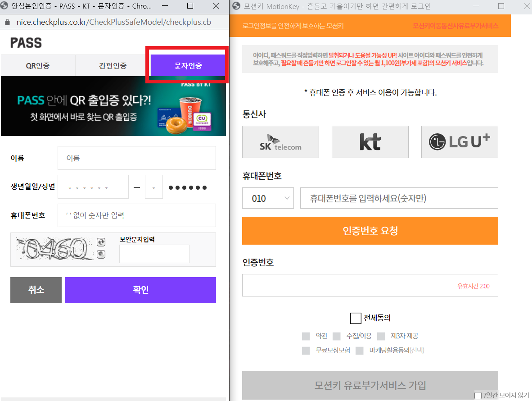Open the PASS QR 출입증 banner
This screenshot has height=401, width=532.
[113, 106]
